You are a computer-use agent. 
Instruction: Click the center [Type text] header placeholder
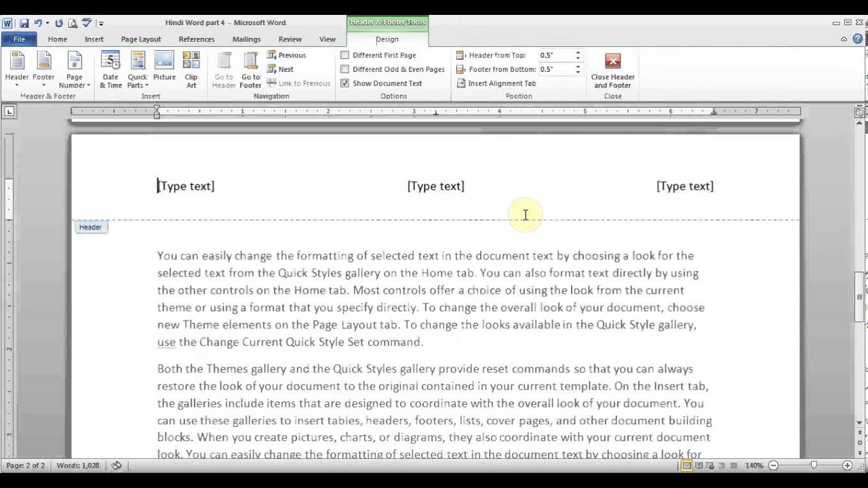[436, 186]
